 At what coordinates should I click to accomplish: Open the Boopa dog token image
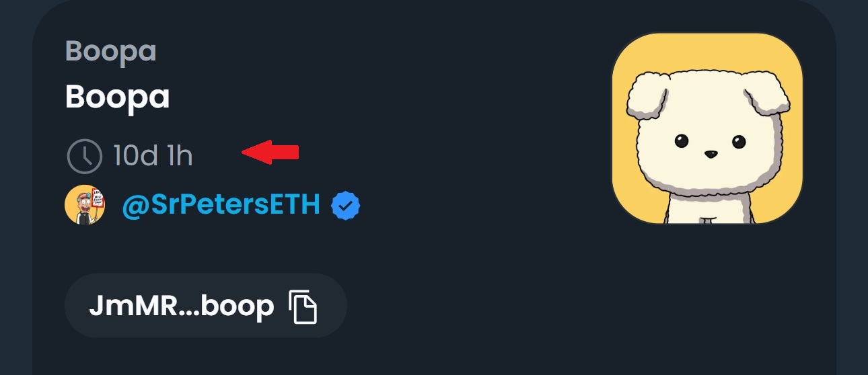pyautogui.click(x=707, y=128)
